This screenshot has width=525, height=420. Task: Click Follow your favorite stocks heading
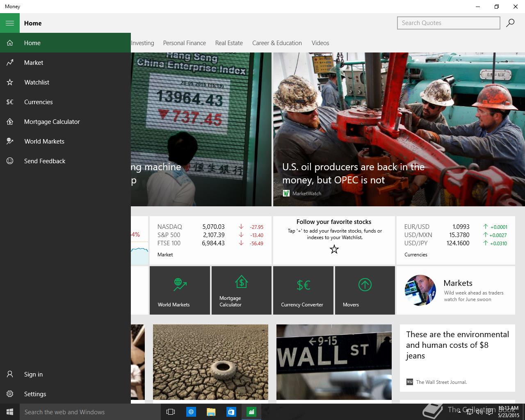point(334,222)
